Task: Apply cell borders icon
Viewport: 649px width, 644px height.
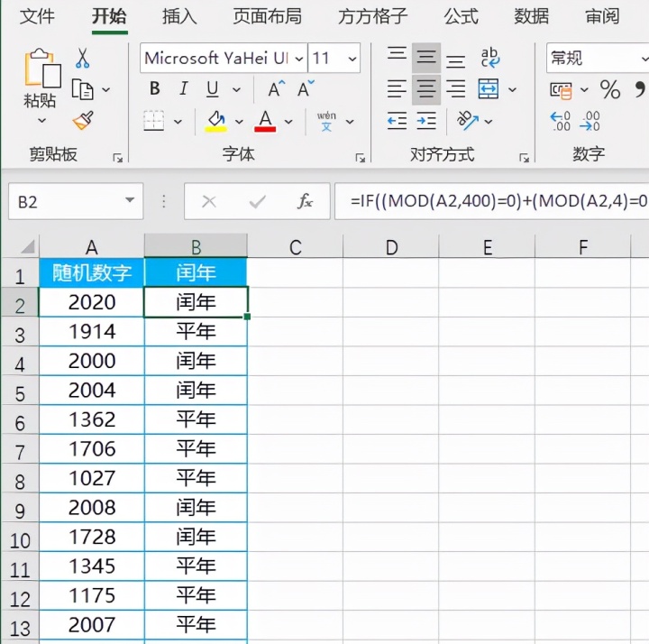Action: tap(154, 121)
